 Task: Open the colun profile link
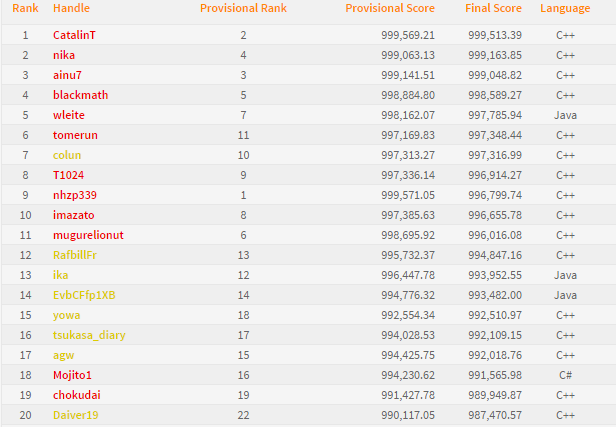(x=68, y=155)
